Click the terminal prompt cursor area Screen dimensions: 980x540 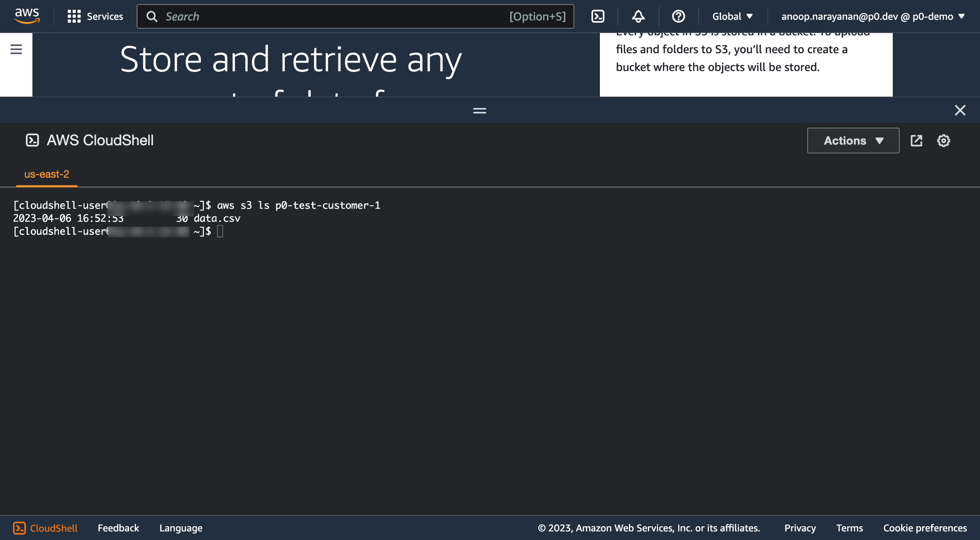click(x=220, y=231)
